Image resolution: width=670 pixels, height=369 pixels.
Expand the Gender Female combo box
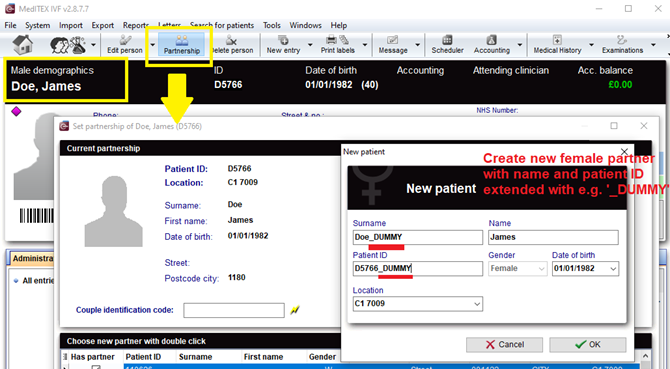517,269
